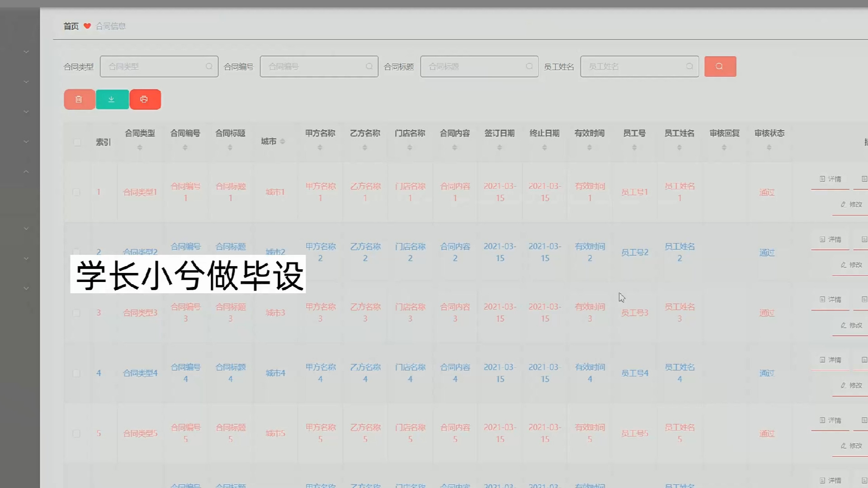868x488 pixels.
Task: Check the row 5 checkbox
Action: point(76,433)
